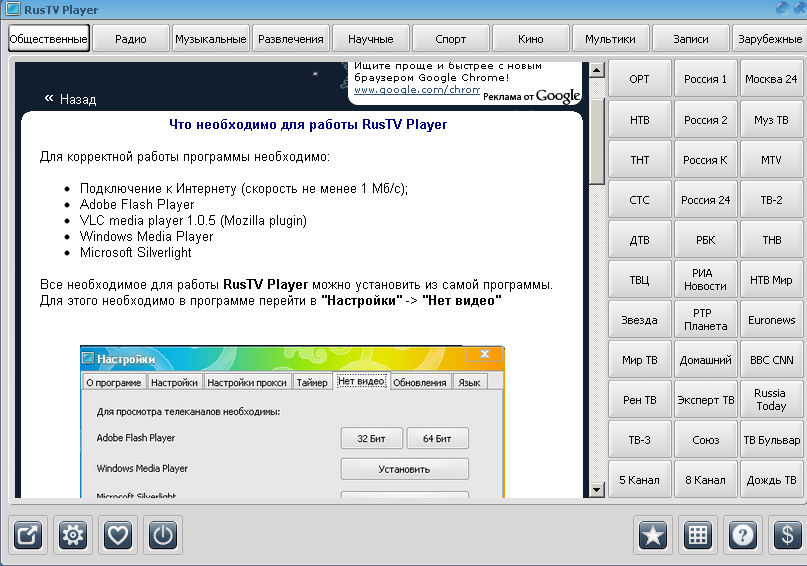Open settings with the gear icon
The image size is (807, 566).
tap(73, 535)
